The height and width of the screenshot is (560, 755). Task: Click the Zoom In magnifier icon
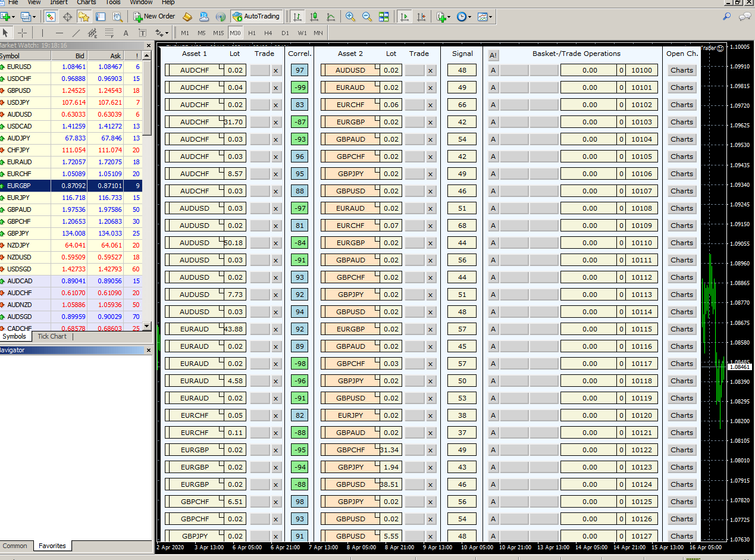point(350,17)
